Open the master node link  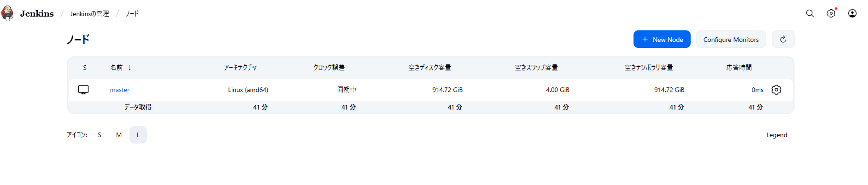click(x=120, y=90)
